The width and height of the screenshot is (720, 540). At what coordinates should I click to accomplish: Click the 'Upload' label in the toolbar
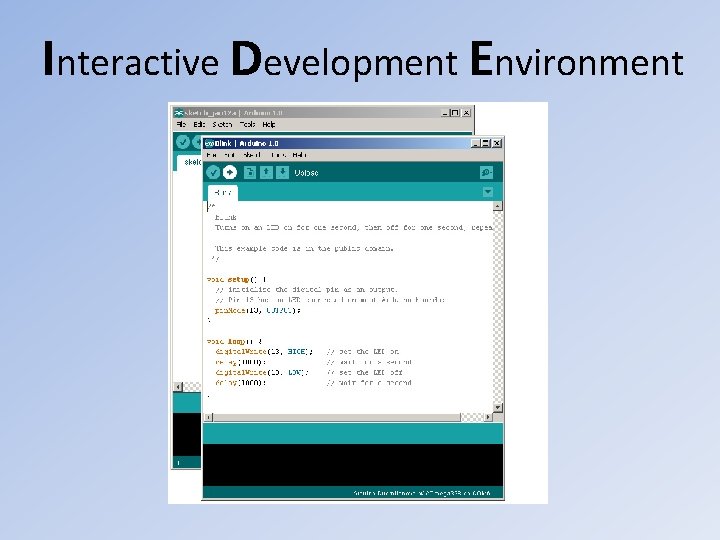click(x=306, y=173)
